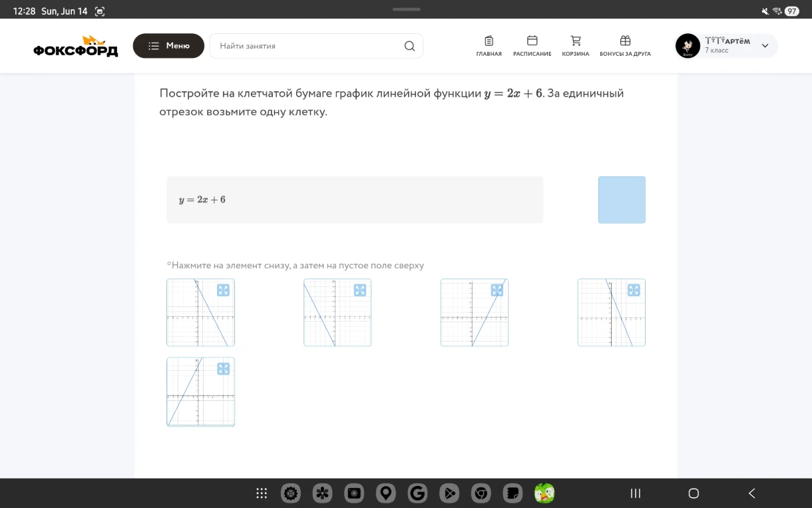Launch the Camera app from taskbar
The height and width of the screenshot is (508, 812).
pos(354,493)
